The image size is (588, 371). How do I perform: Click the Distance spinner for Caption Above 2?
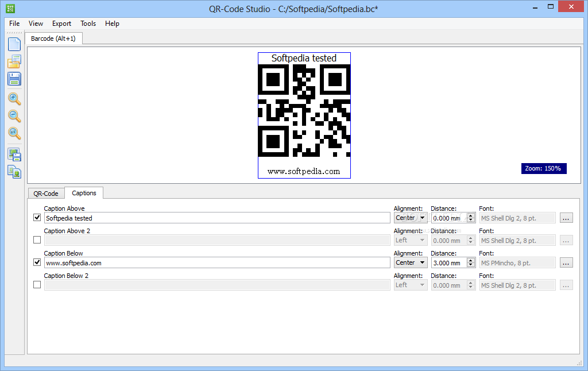(453, 240)
